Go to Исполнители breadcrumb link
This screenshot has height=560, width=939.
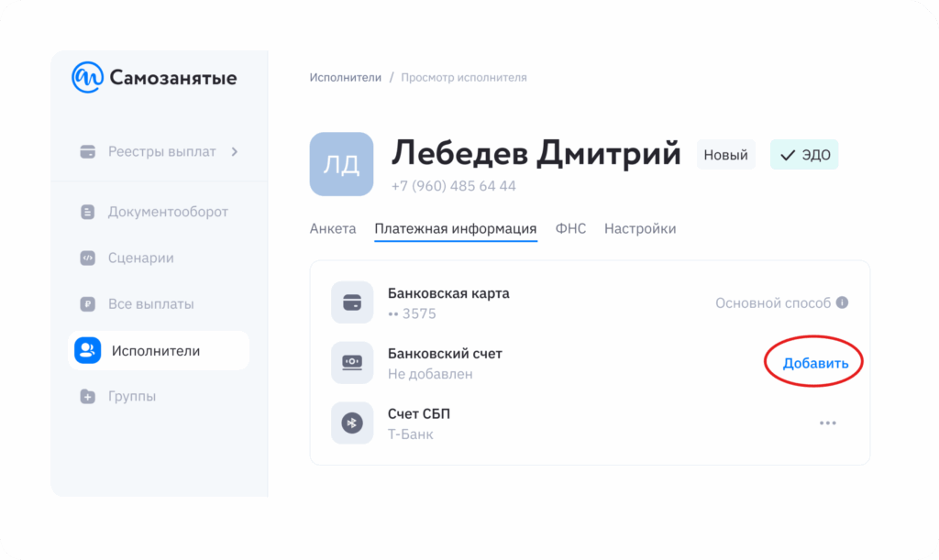click(345, 78)
